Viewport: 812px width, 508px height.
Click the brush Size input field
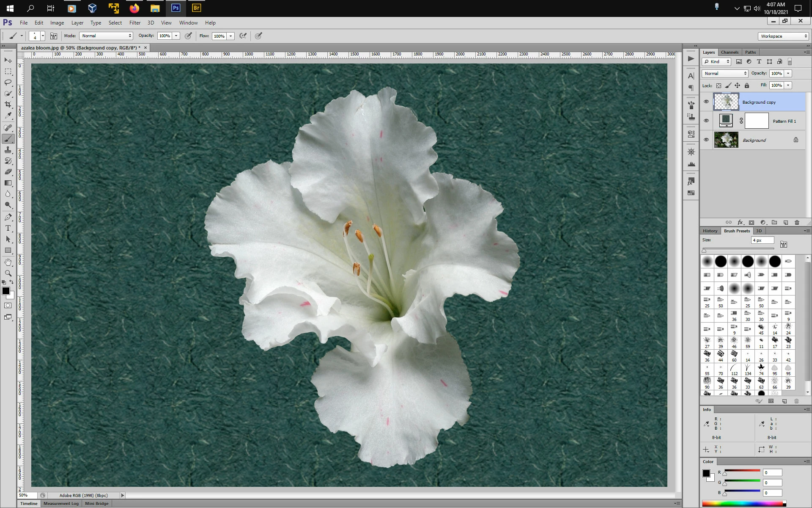pyautogui.click(x=762, y=240)
